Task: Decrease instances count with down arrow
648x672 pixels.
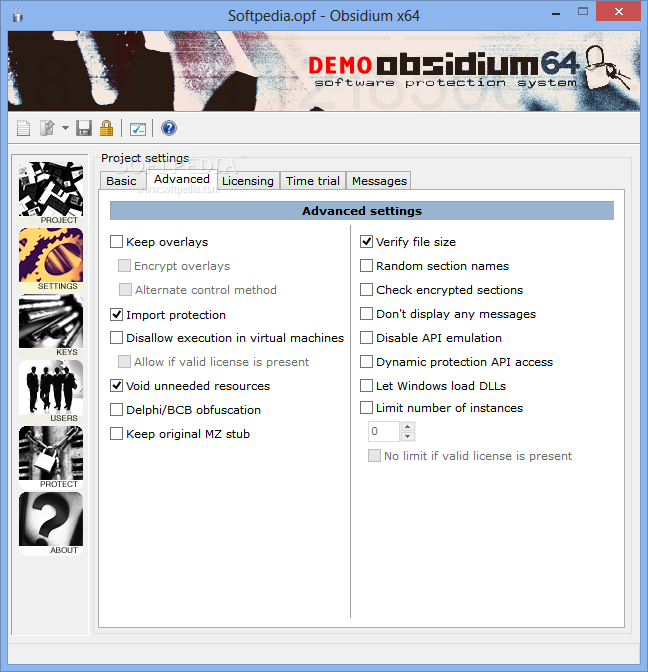Action: click(x=408, y=436)
